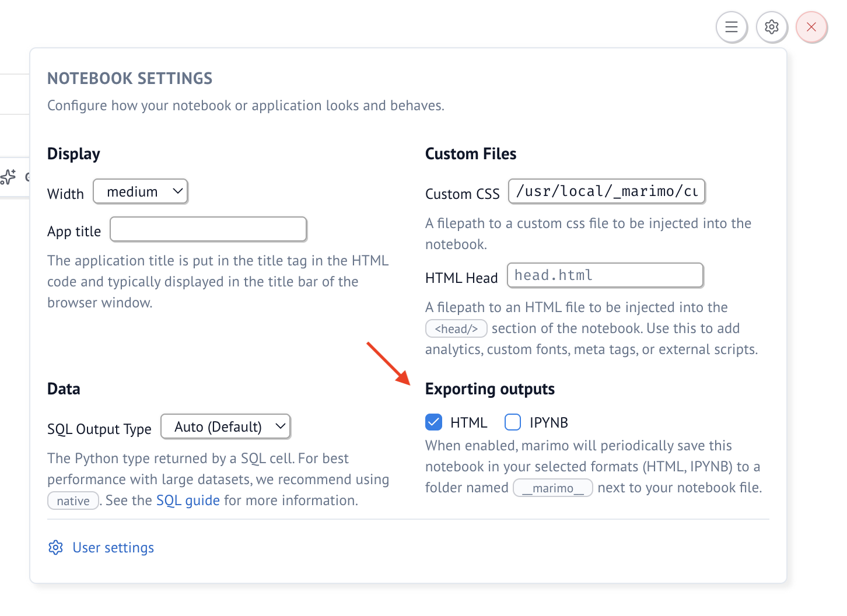Follow the SQL guide hyperlink
This screenshot has height=616, width=847.
pos(188,501)
